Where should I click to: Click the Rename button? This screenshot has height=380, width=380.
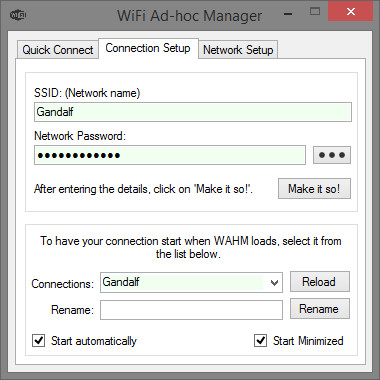320,309
